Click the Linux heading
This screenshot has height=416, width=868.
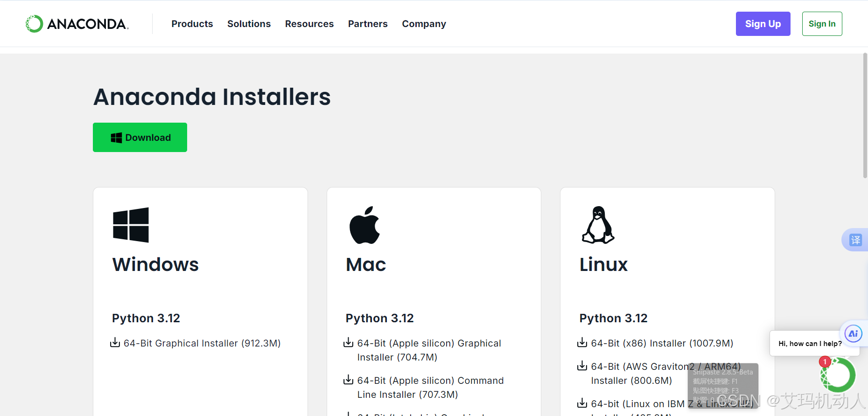point(603,264)
